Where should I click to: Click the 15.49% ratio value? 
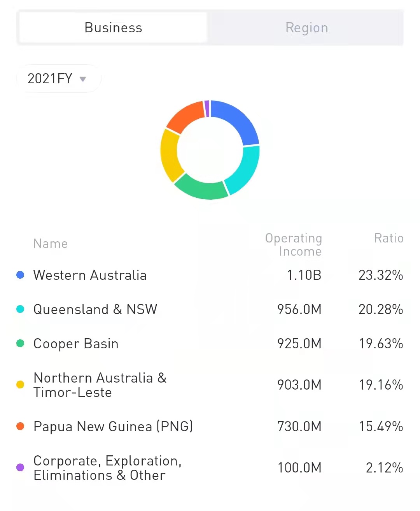pyautogui.click(x=381, y=427)
